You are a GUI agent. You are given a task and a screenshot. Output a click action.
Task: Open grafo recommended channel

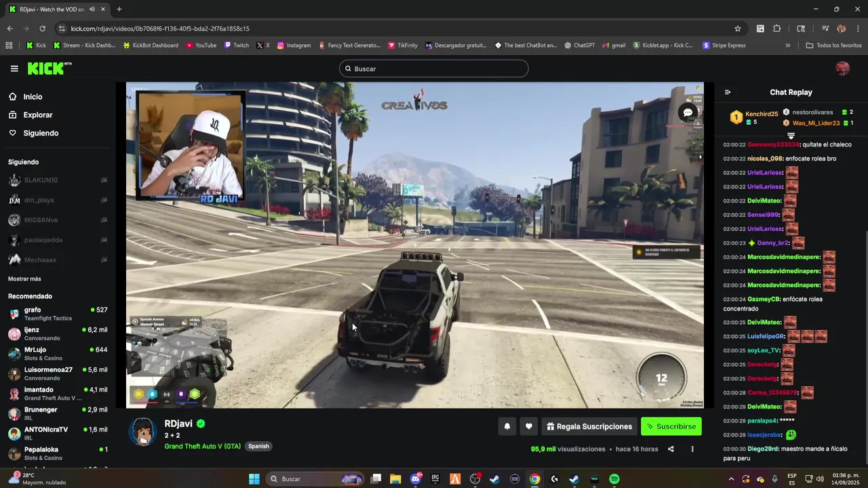click(x=58, y=314)
